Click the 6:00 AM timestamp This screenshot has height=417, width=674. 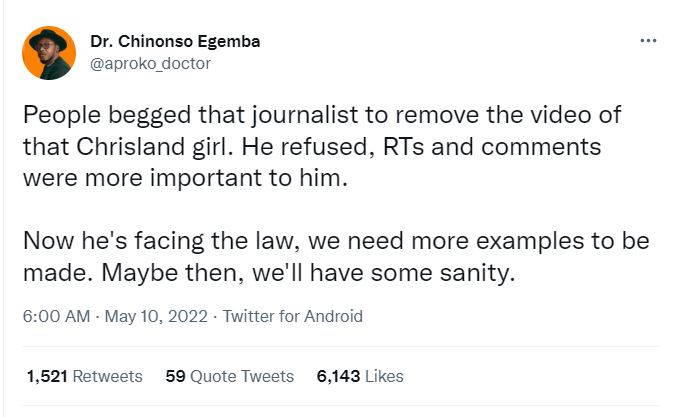(x=56, y=317)
